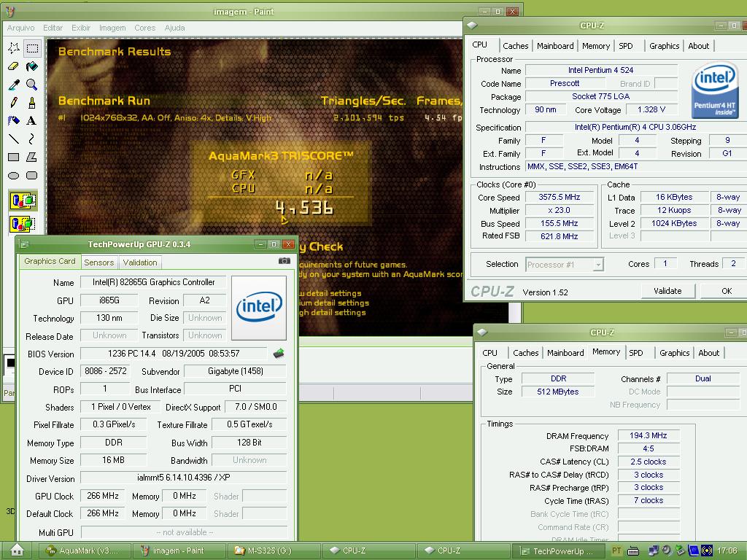The height and width of the screenshot is (560, 747).
Task: Click the foreground color box in Paint
Action: pos(10,362)
